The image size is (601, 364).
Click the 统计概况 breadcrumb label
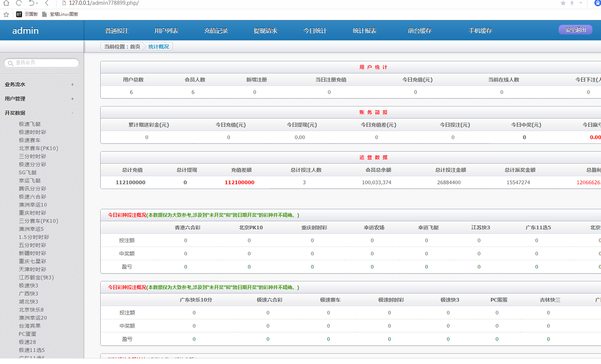point(159,46)
